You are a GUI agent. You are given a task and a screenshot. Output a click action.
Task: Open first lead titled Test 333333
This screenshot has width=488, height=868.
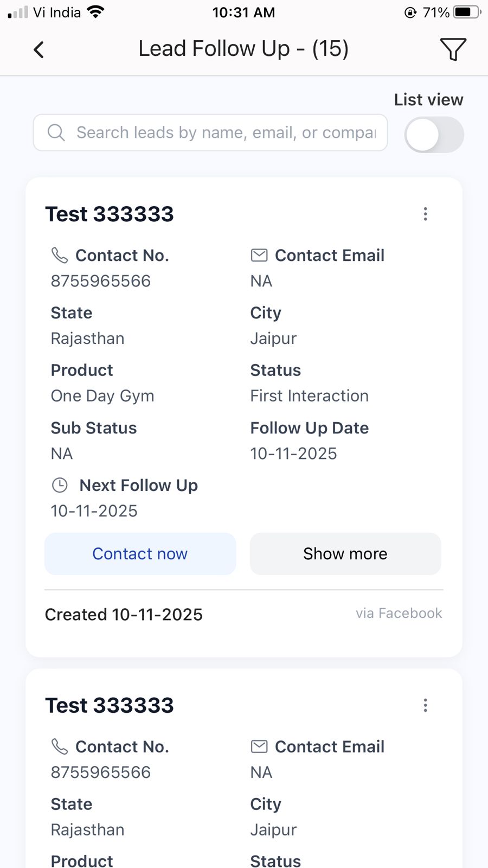coord(110,214)
